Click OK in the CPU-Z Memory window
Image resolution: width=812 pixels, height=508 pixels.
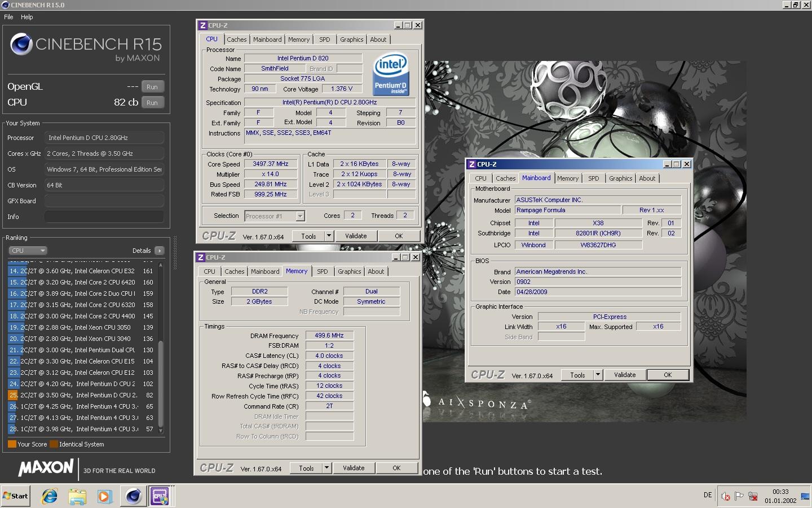click(x=396, y=468)
